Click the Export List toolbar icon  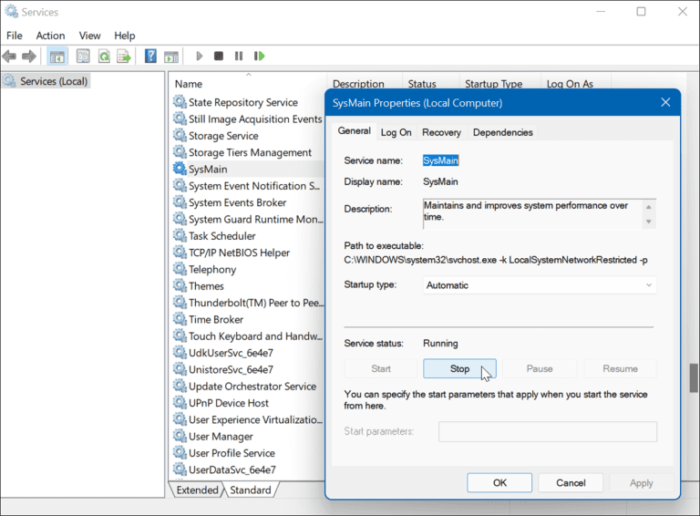tap(123, 56)
